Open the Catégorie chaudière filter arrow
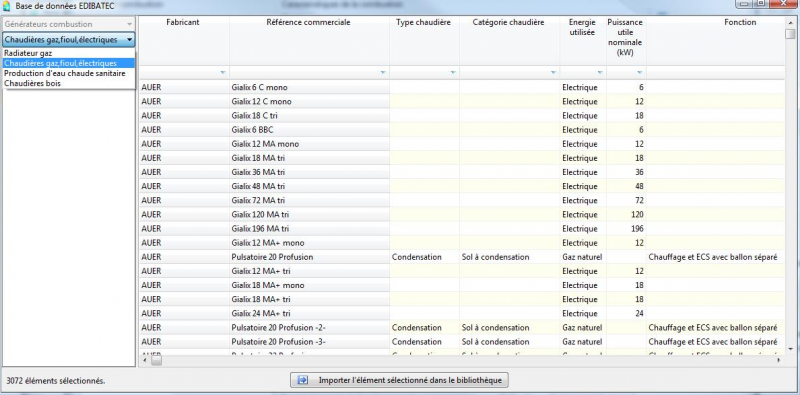Image resolution: width=800 pixels, height=395 pixels. (x=553, y=73)
